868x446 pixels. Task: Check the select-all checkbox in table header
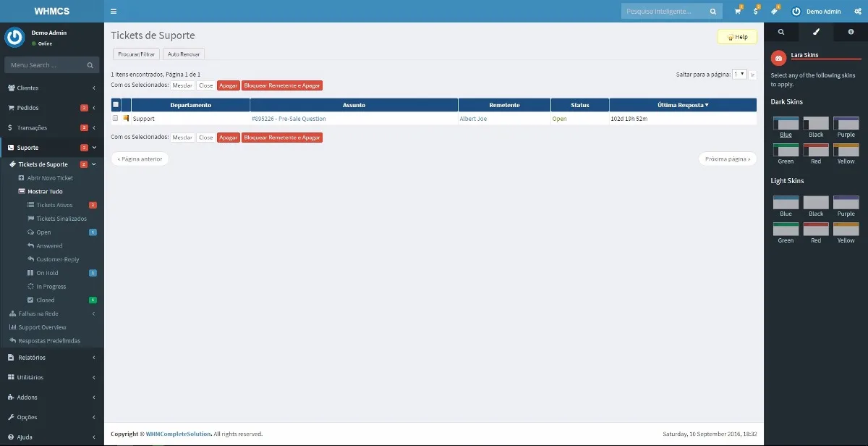pos(116,105)
